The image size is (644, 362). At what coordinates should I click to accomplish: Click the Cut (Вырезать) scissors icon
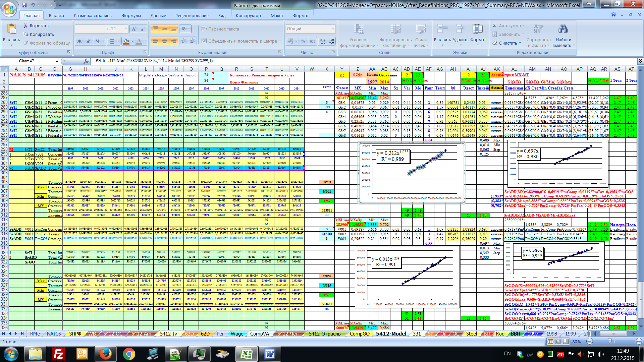click(x=25, y=25)
